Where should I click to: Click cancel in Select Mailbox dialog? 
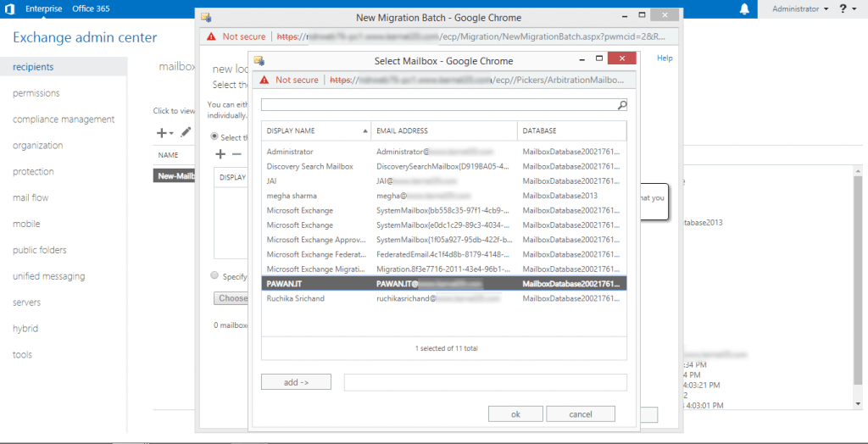581,414
